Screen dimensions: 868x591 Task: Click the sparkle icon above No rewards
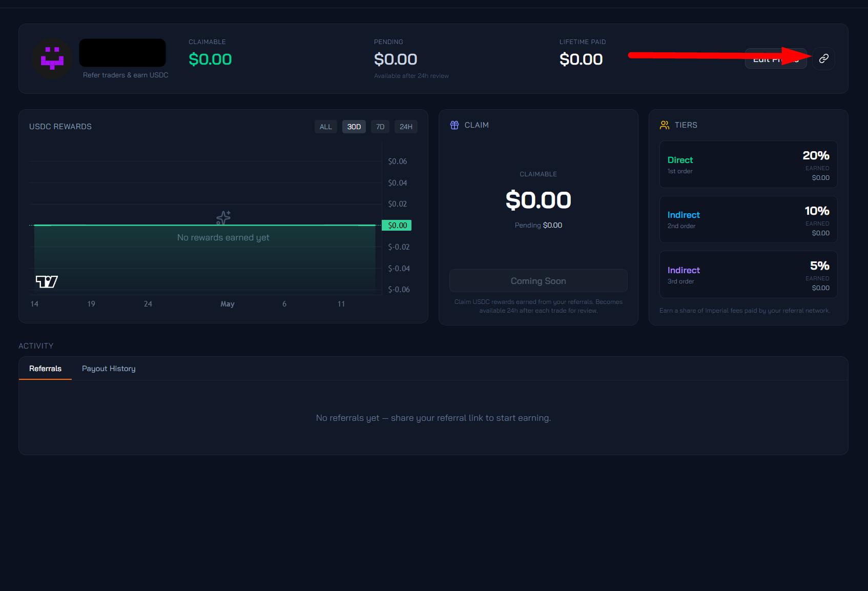[x=223, y=218]
